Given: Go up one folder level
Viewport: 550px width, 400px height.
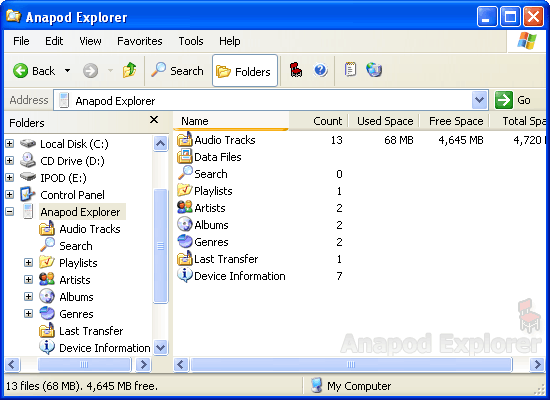Looking at the screenshot, I should (129, 70).
